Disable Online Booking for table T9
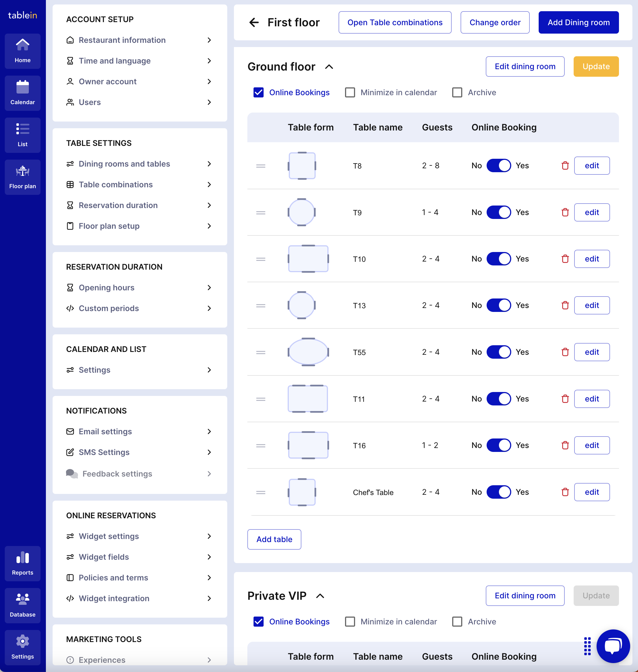This screenshot has height=672, width=638. coord(499,212)
